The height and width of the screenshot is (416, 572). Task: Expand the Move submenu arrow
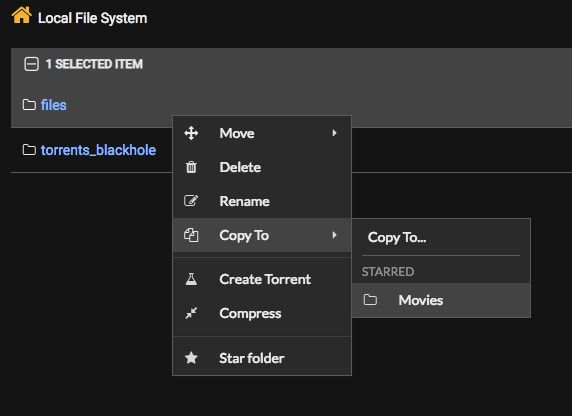pos(334,133)
